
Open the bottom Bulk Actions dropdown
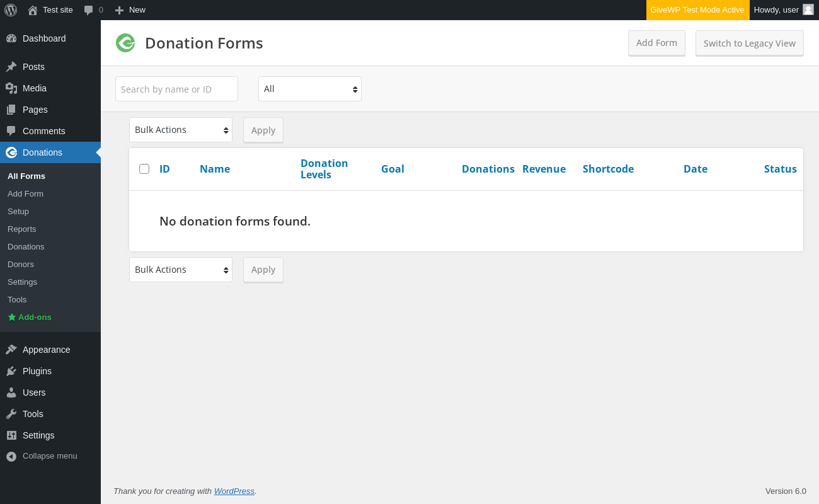click(181, 270)
